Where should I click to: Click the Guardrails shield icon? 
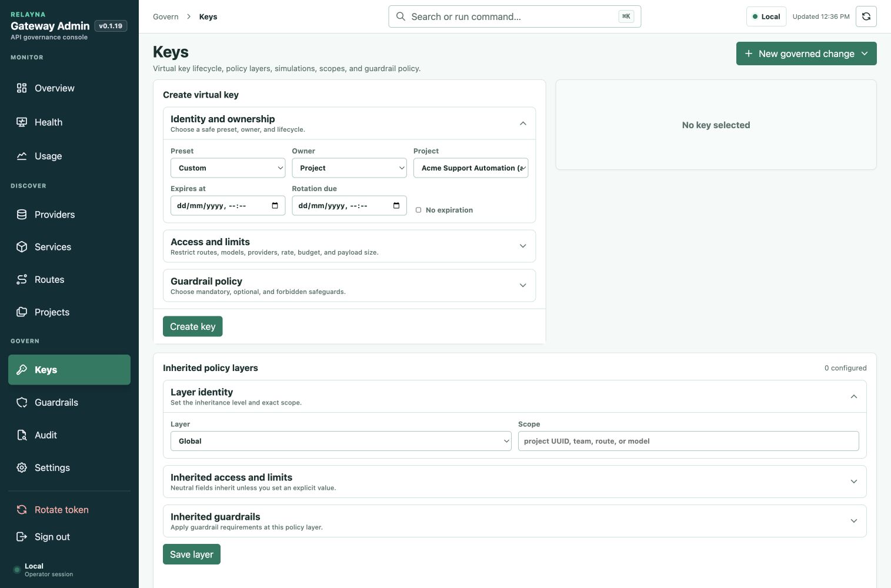point(22,403)
